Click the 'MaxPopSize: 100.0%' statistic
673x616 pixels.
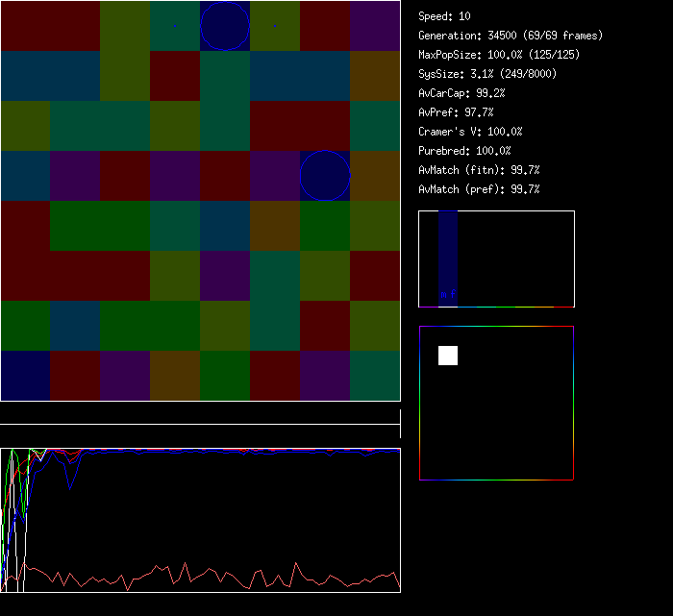point(498,55)
